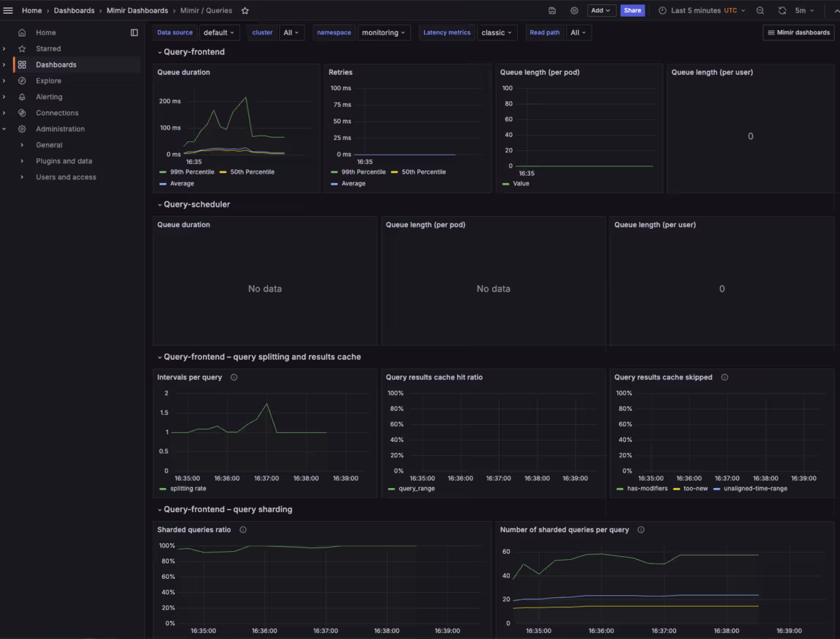The height and width of the screenshot is (639, 840).
Task: Star the Mimir / Queries dashboard
Action: click(245, 11)
